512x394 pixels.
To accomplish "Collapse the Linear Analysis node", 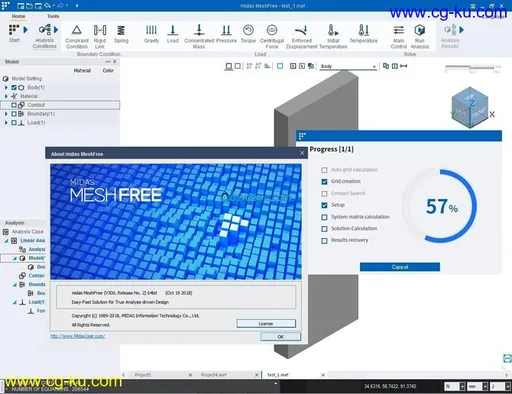I will point(6,240).
